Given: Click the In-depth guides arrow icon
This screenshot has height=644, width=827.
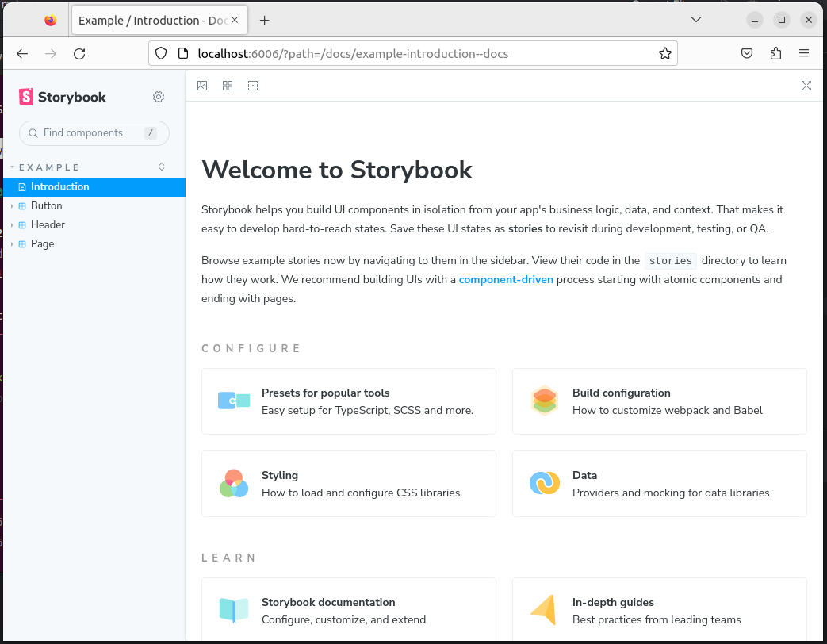Looking at the screenshot, I should tap(544, 610).
